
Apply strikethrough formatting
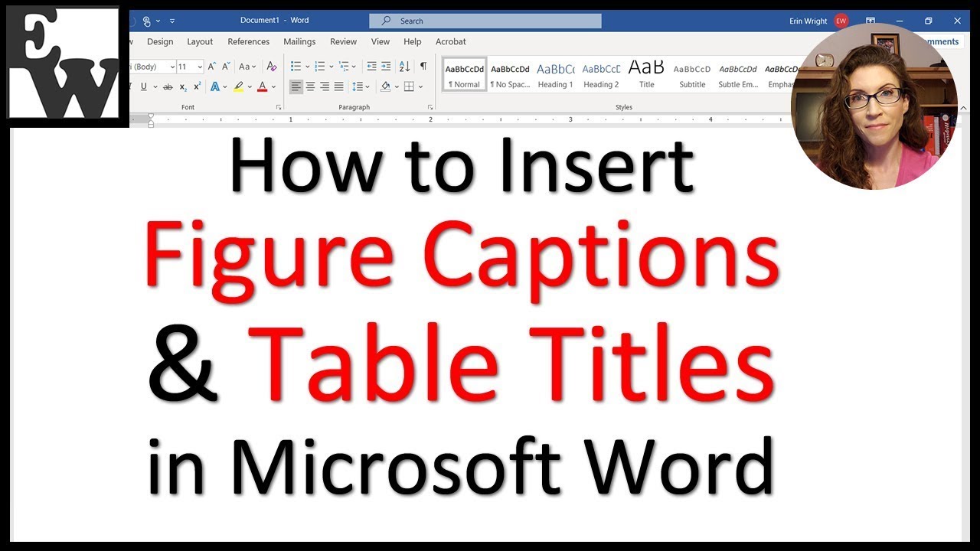168,86
